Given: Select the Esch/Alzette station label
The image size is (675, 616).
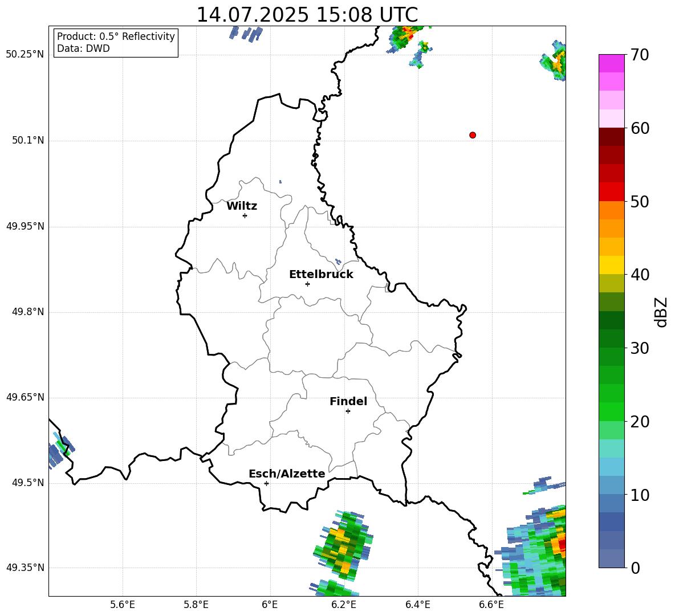Looking at the screenshot, I should click(287, 474).
